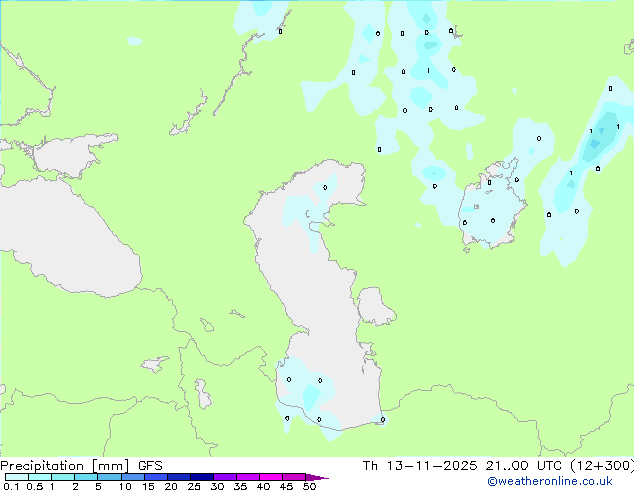Viewport: 634px width, 490px height.
Task: Choose the 40–45 mm magenta legend swatch
Action: tap(271, 477)
